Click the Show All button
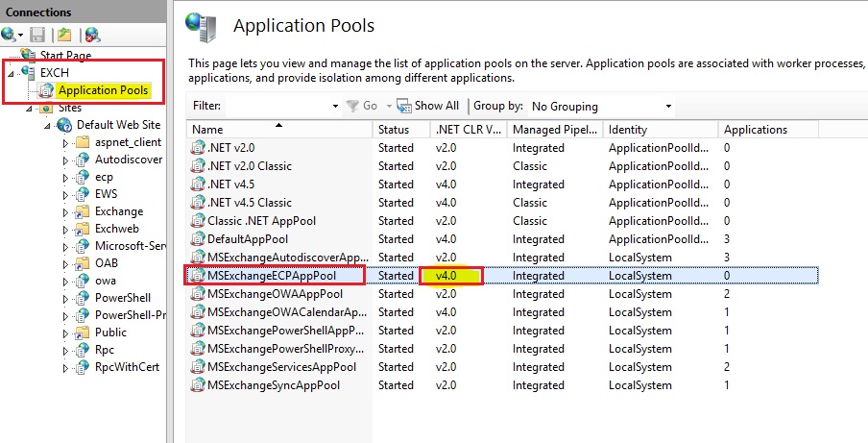 point(428,105)
